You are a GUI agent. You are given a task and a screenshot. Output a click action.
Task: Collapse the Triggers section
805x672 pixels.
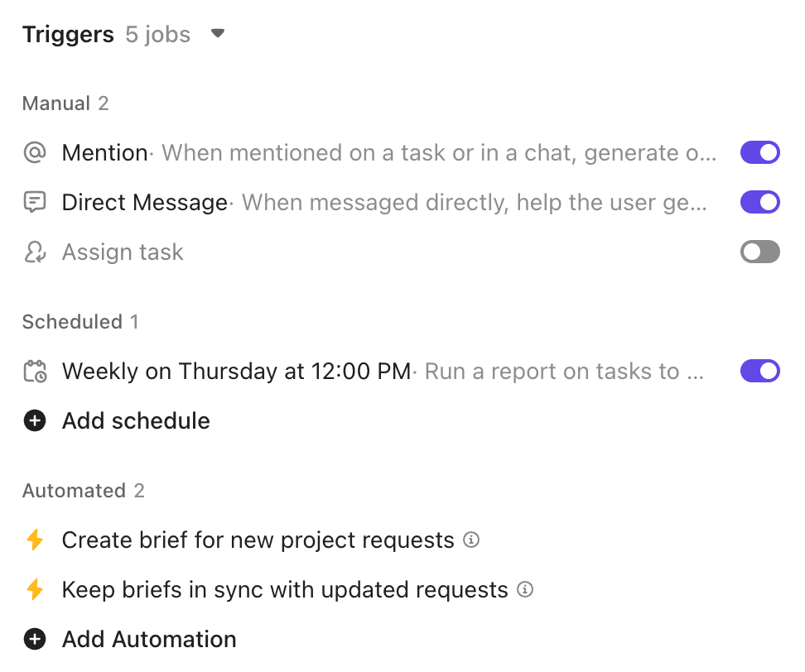[217, 35]
